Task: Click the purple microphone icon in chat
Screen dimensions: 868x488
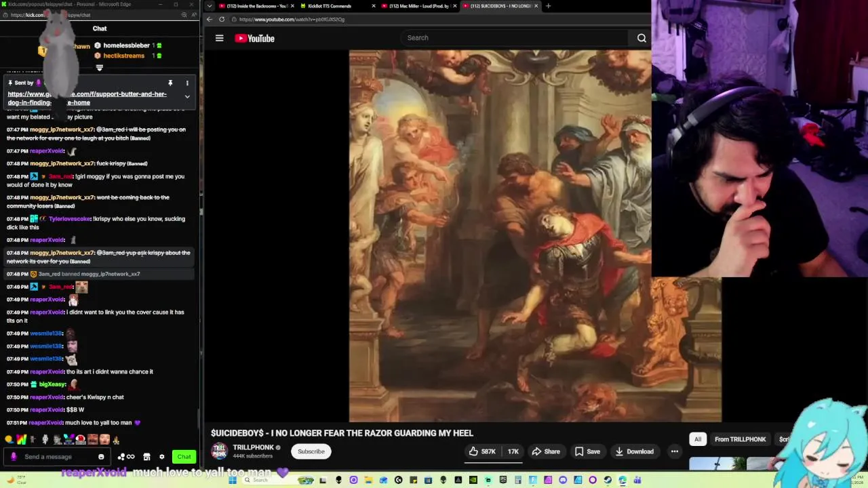Action: [14, 457]
